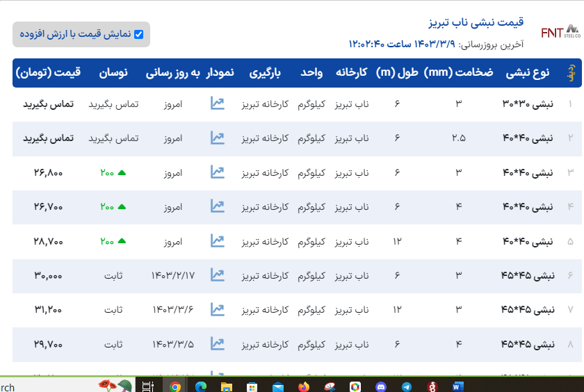584x392 pixels.
Task: Click the chart icon in row 6
Action: point(218,275)
